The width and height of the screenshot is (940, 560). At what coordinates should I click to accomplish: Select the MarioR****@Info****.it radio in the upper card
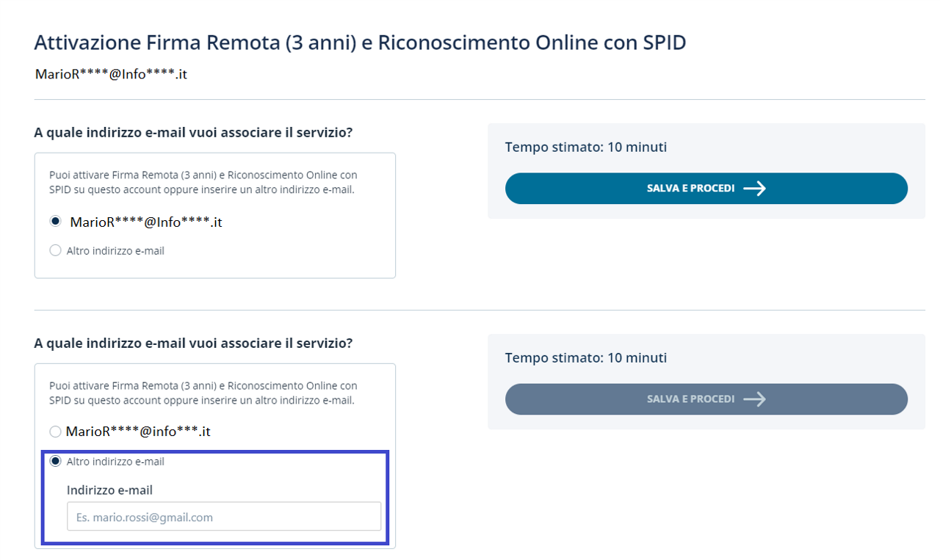55,222
